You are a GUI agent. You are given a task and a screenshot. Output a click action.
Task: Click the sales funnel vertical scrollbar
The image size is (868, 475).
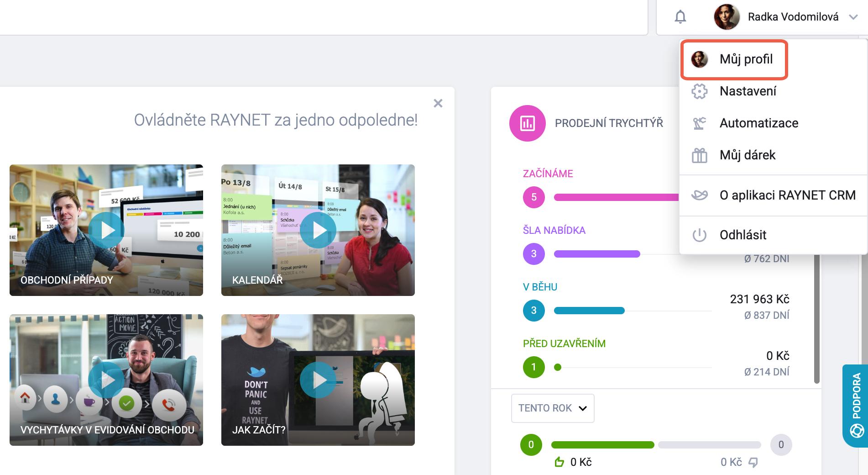[817, 319]
